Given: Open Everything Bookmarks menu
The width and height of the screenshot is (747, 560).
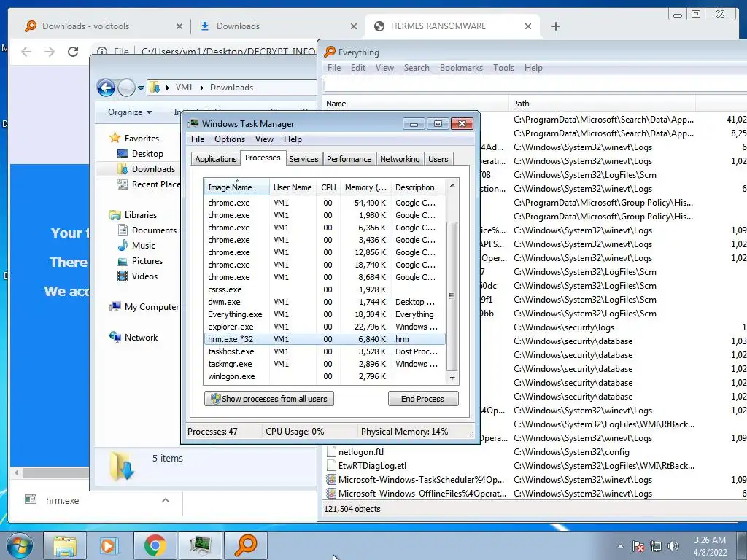Looking at the screenshot, I should pyautogui.click(x=461, y=68).
